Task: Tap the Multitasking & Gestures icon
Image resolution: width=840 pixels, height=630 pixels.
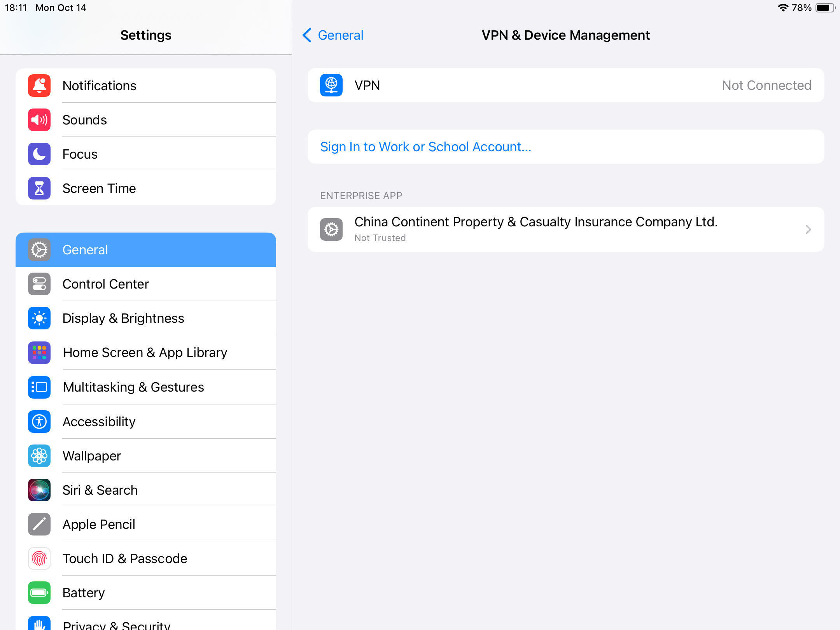Action: pyautogui.click(x=39, y=387)
